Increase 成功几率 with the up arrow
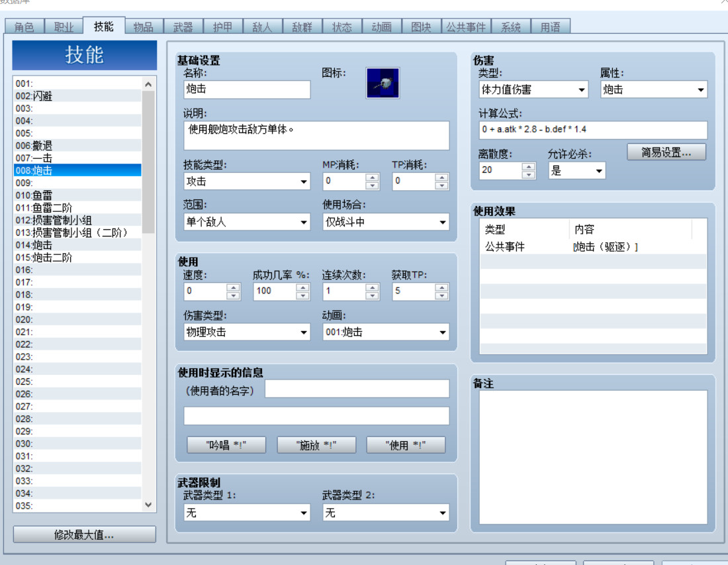 pos(302,287)
